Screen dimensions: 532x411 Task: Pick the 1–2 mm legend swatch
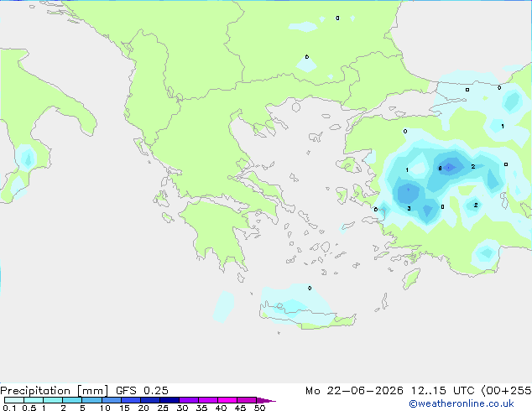click(x=53, y=400)
